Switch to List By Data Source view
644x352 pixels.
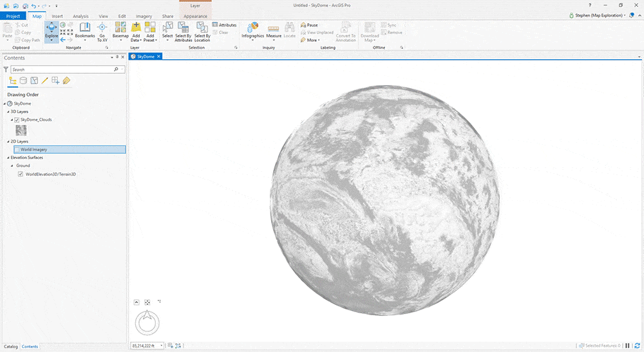tap(23, 80)
